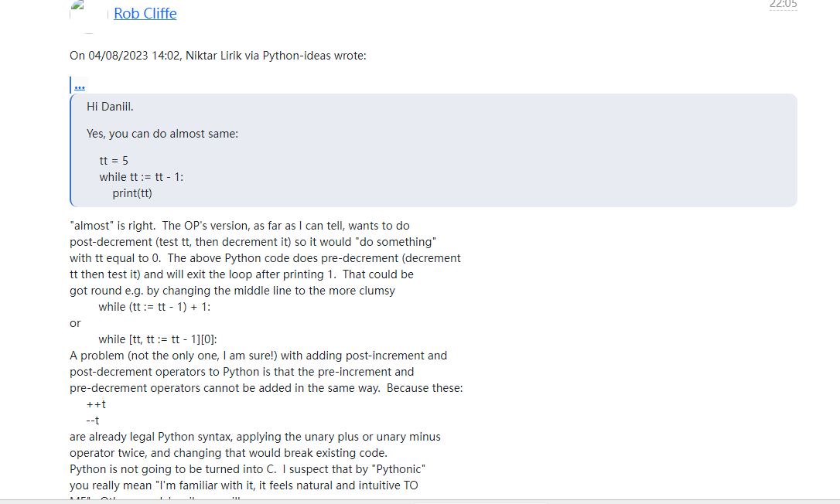Click the 22:05 message timestamp
This screenshot has height=504, width=840.
click(784, 5)
